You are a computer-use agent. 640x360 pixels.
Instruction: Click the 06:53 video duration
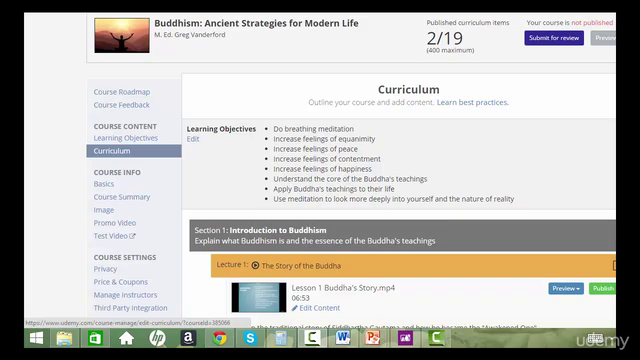tap(300, 298)
